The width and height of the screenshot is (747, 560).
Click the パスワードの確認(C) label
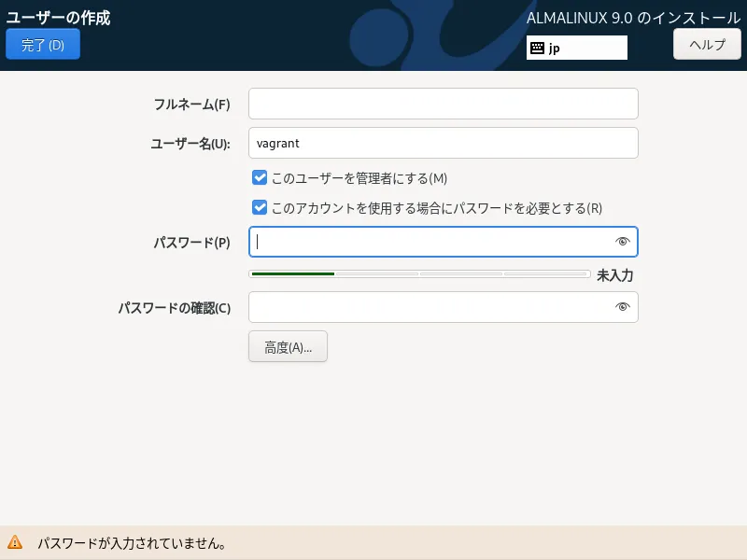pos(175,308)
